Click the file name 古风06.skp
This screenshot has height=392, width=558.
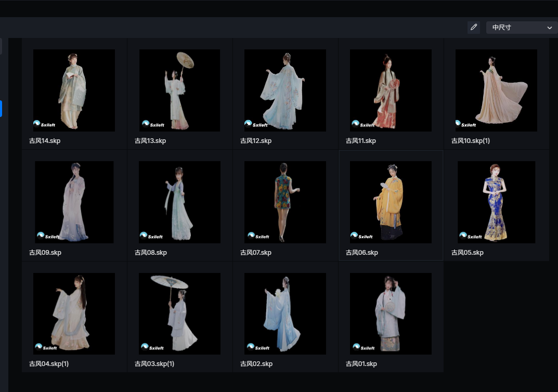[362, 253]
